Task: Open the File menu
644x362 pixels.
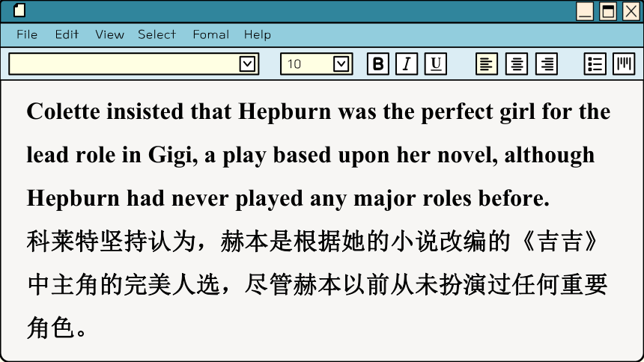Action: [x=27, y=34]
